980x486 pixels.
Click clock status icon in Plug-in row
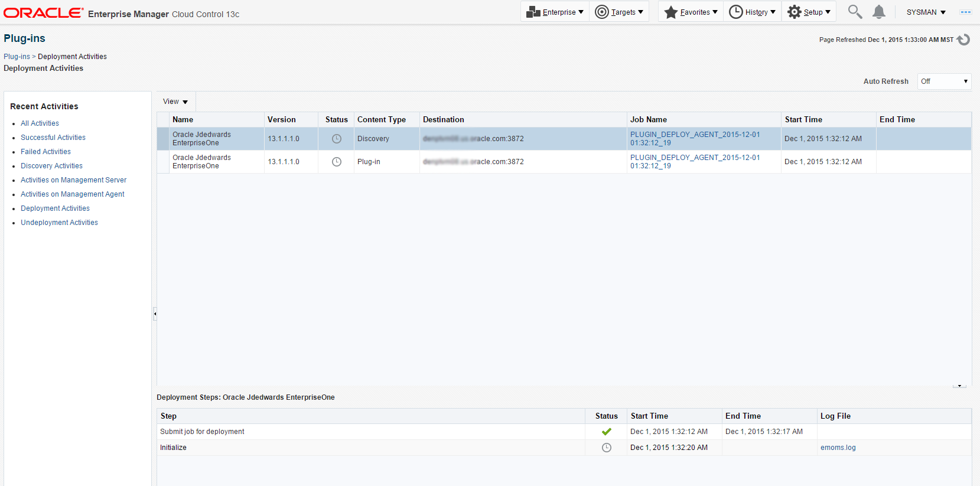337,162
